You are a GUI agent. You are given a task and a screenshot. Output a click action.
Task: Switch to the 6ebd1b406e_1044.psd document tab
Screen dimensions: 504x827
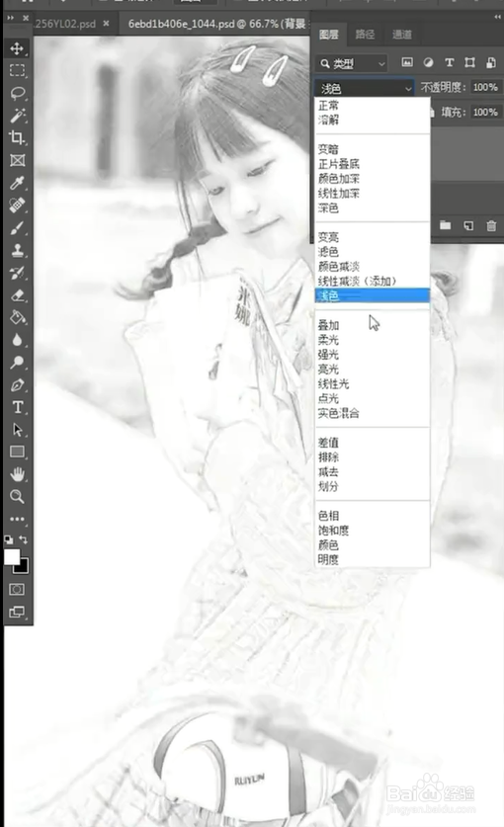216,24
